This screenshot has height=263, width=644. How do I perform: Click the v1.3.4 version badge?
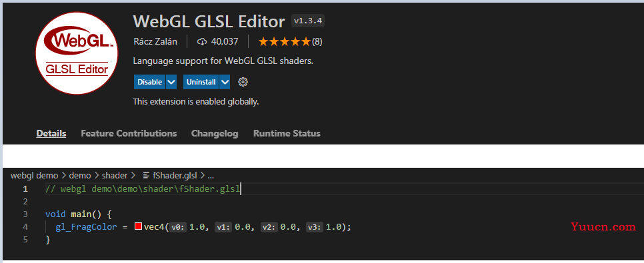point(308,21)
